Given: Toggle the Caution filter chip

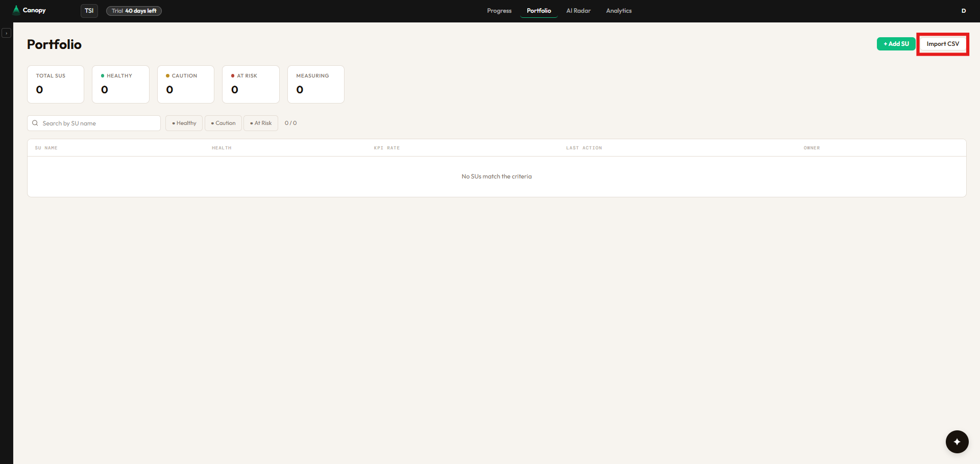Looking at the screenshot, I should coord(223,123).
